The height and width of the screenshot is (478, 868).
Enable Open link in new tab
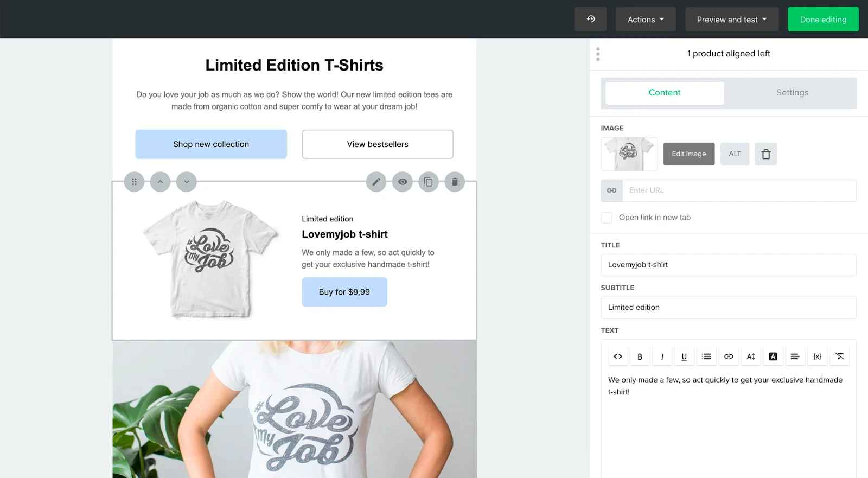[607, 218]
